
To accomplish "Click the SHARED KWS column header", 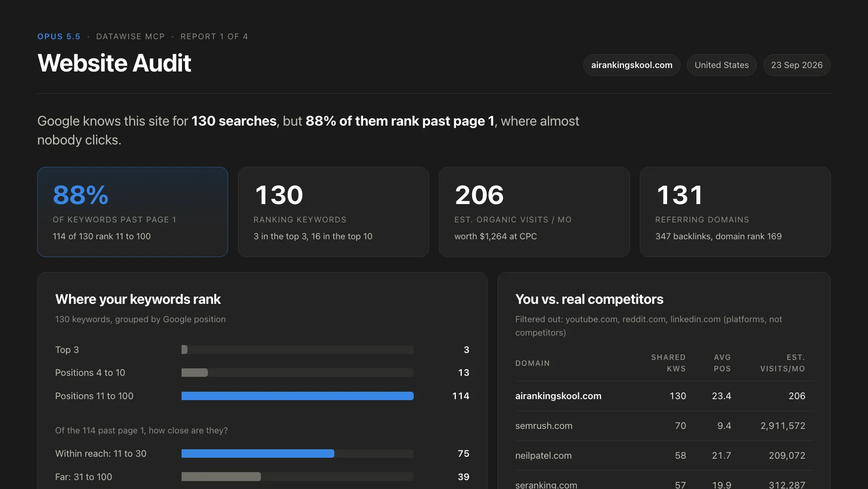I will pos(669,363).
